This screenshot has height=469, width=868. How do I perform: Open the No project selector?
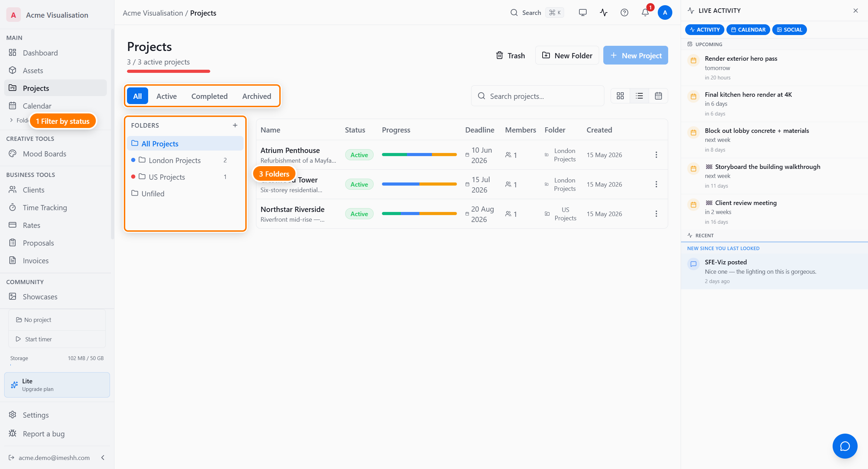tap(57, 320)
